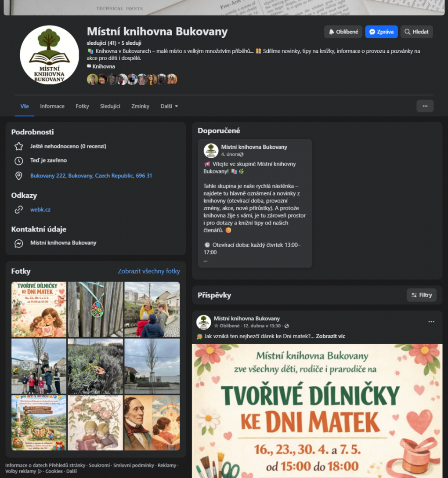Expand post with Zobrazit víc
Image resolution: width=448 pixels, height=478 pixels.
point(330,336)
